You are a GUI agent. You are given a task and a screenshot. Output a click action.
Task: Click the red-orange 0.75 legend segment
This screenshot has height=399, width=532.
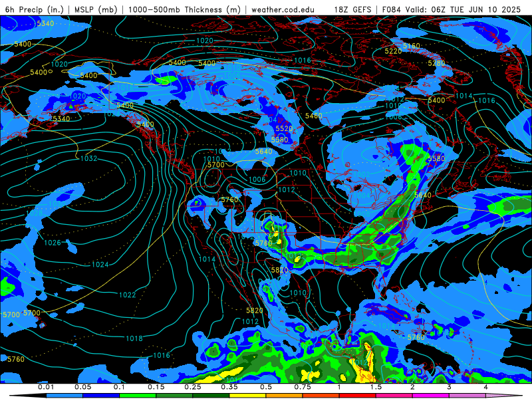[321, 396]
